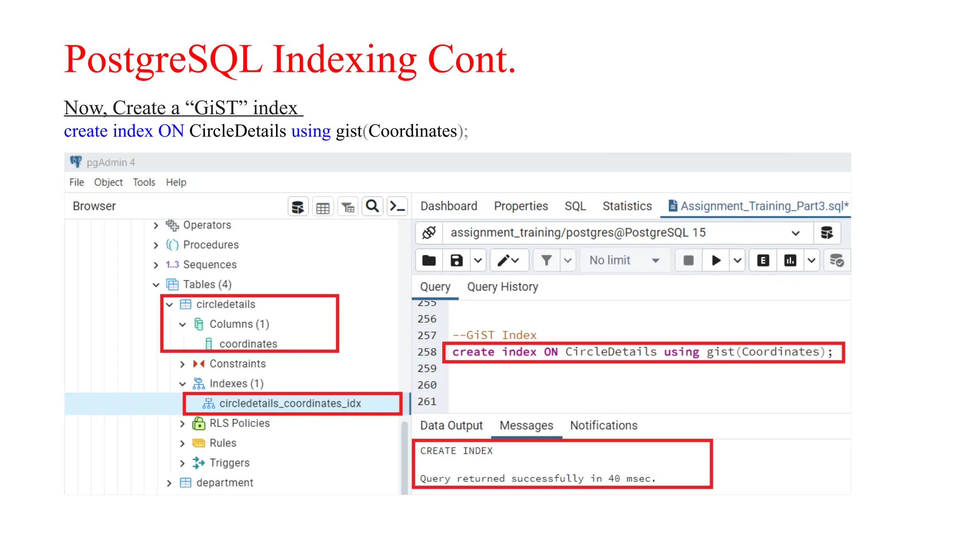Click the Commit database checkmark icon

tap(837, 261)
